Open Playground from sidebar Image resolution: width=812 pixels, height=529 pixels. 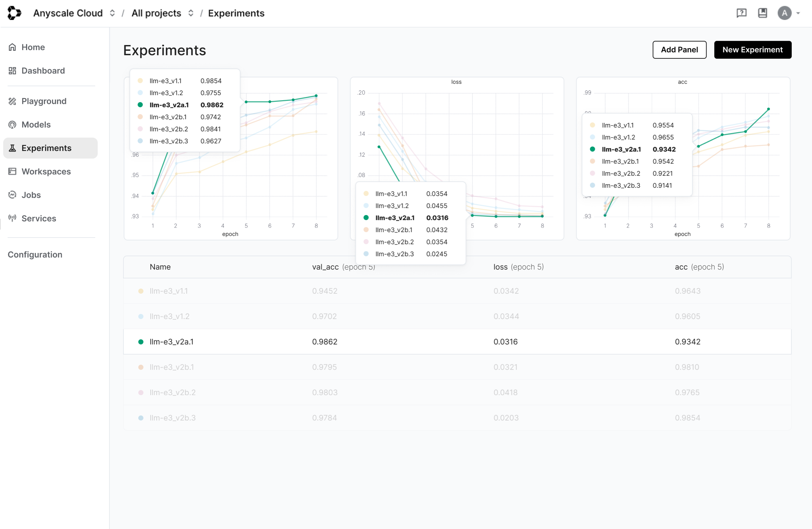pyautogui.click(x=44, y=101)
